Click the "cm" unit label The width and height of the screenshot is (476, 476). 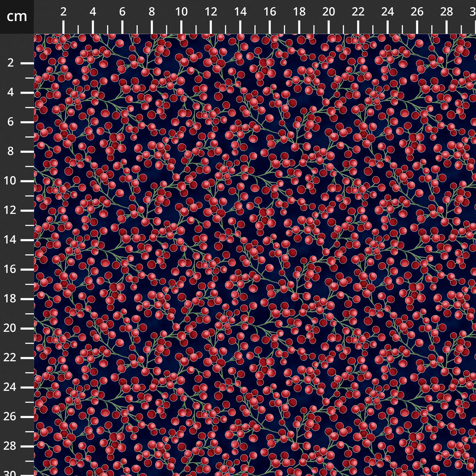pos(17,16)
